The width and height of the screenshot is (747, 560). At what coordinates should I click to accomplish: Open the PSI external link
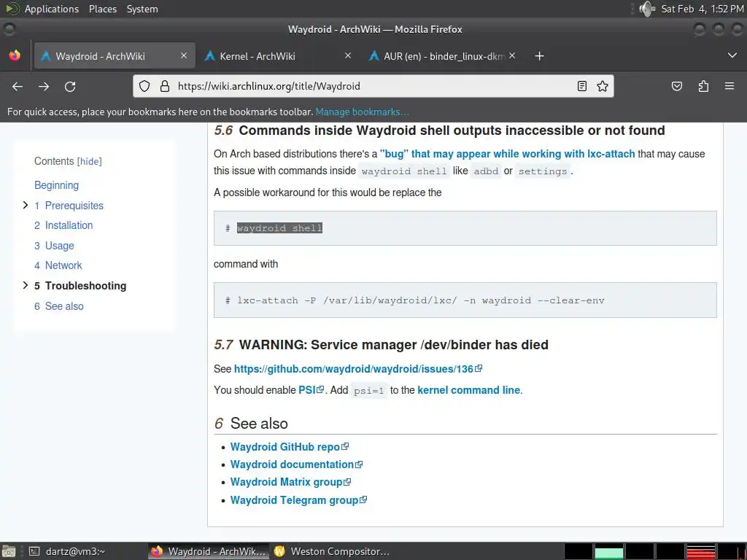311,390
